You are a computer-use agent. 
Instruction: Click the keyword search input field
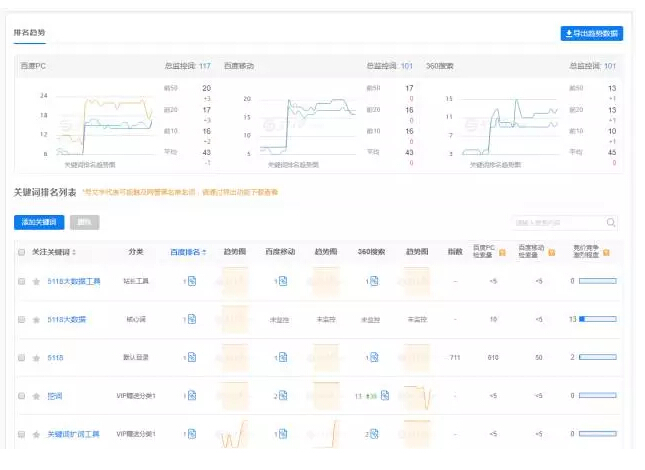tap(558, 223)
